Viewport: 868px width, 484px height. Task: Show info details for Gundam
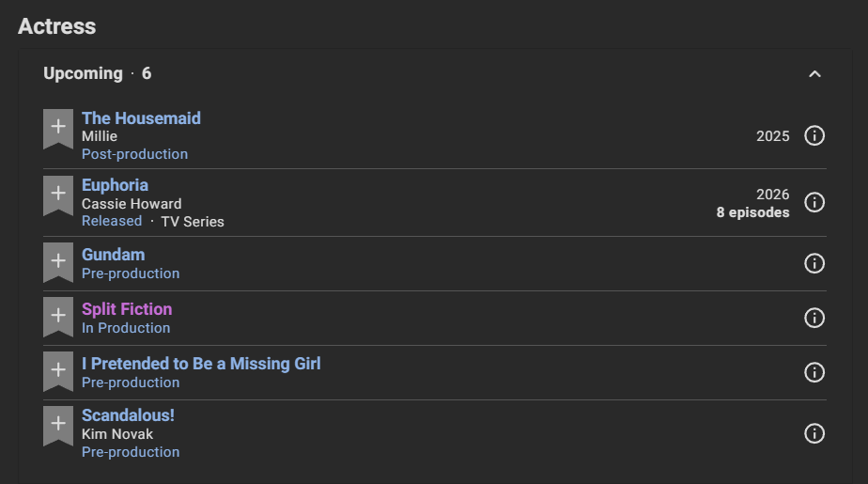tap(814, 263)
